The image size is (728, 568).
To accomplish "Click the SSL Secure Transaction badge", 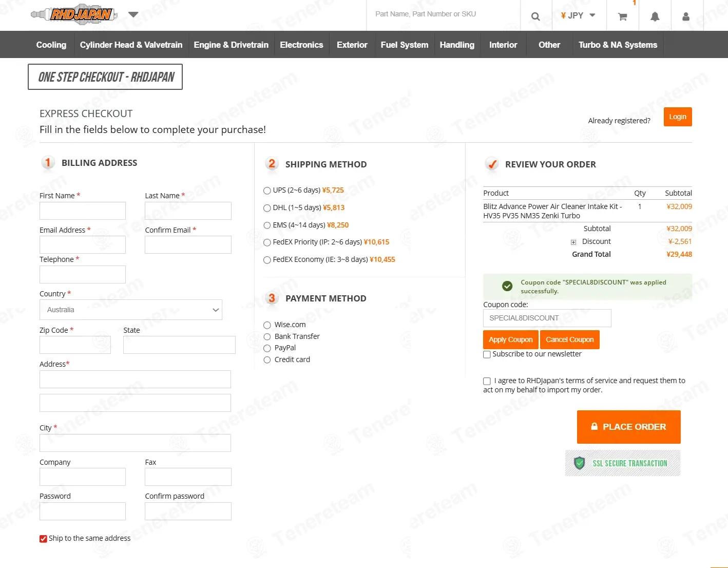I will tap(623, 463).
